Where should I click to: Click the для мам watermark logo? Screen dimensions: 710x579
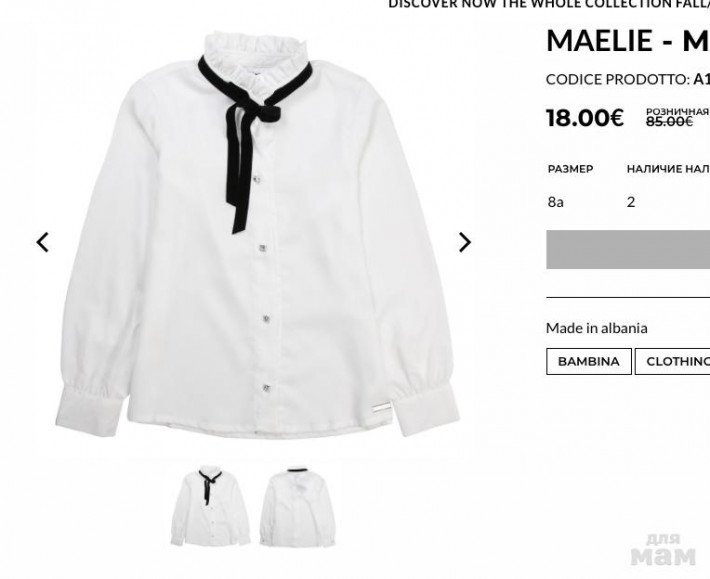click(663, 550)
